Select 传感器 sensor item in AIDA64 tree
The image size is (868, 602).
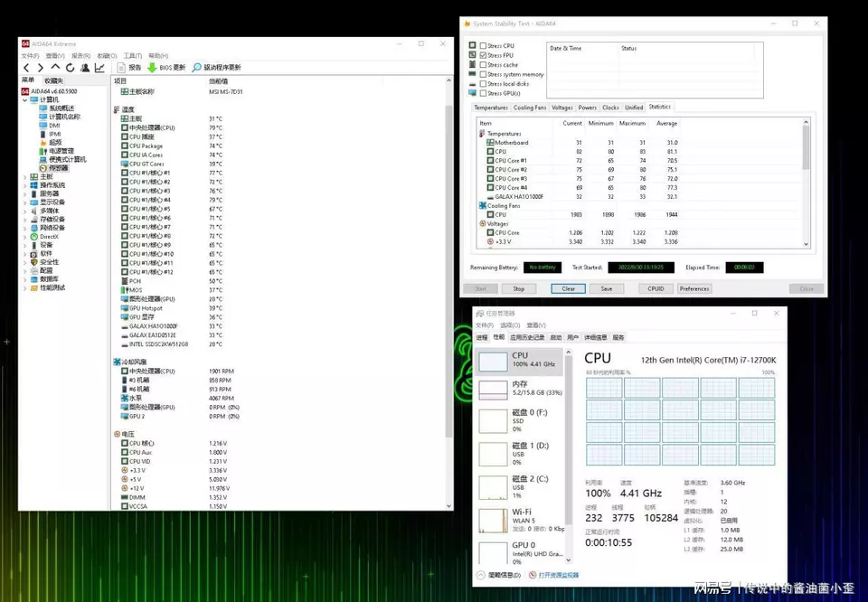[53, 167]
